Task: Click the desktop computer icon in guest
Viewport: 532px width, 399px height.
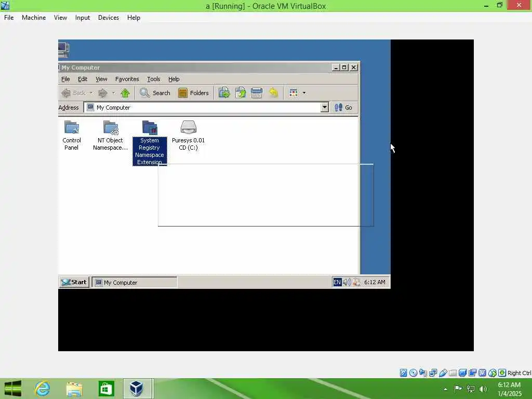Action: click(x=63, y=49)
